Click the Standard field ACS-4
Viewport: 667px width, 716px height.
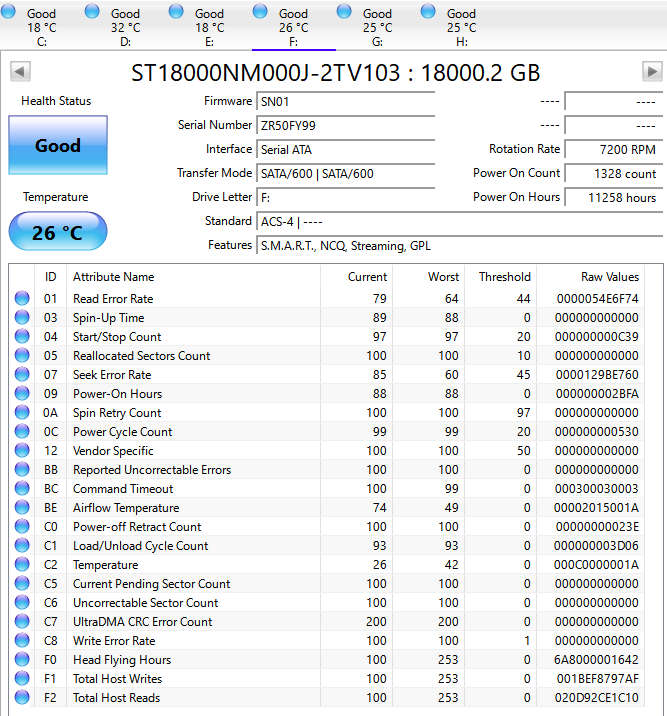tap(459, 221)
